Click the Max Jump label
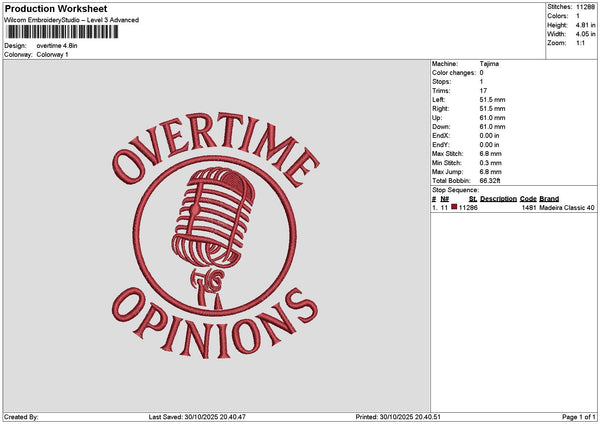The image size is (600, 424). pos(448,172)
